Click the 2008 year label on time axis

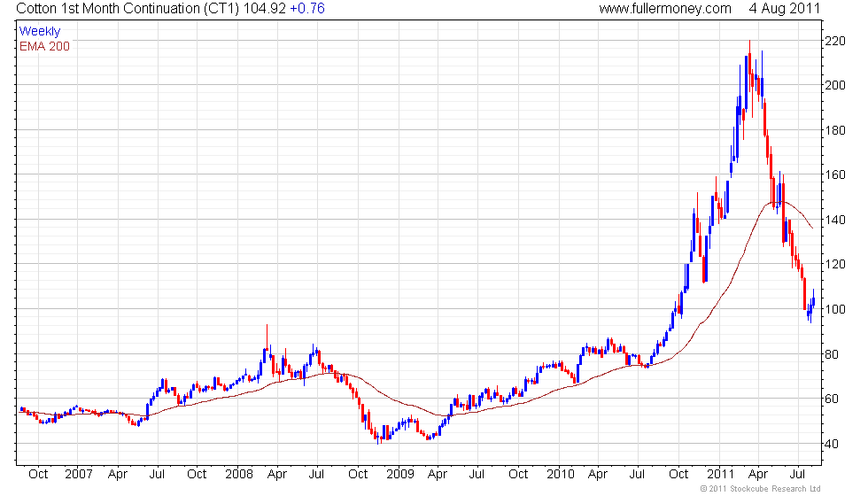tap(239, 475)
